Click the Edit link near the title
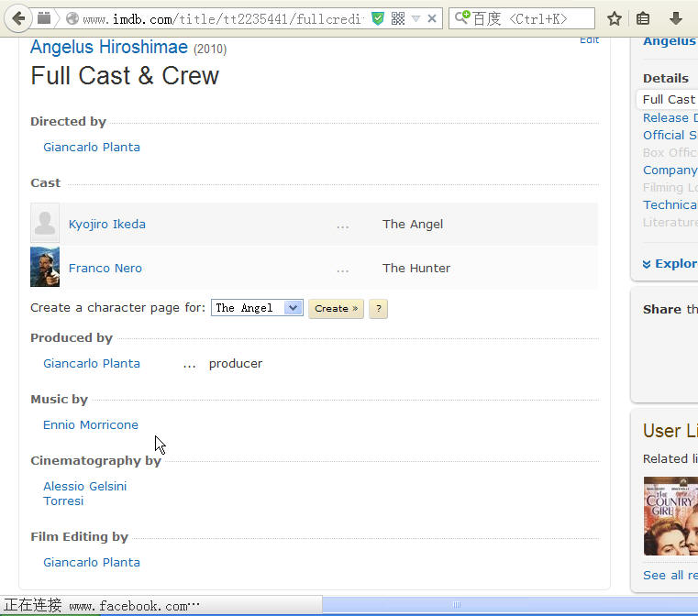Viewport: 698px width, 616px height. (590, 40)
